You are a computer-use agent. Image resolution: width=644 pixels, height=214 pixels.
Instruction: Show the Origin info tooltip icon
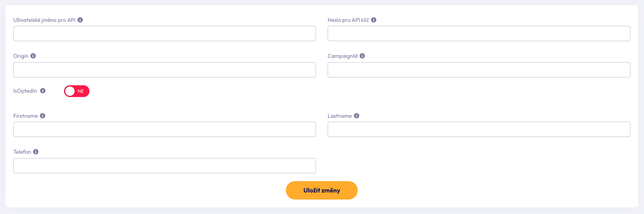33,56
